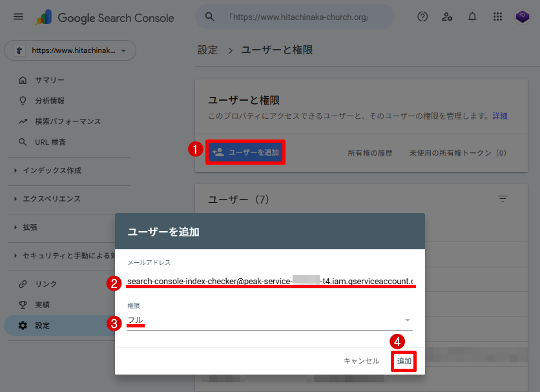
Task: Click the filter users icon
Action: click(x=503, y=199)
